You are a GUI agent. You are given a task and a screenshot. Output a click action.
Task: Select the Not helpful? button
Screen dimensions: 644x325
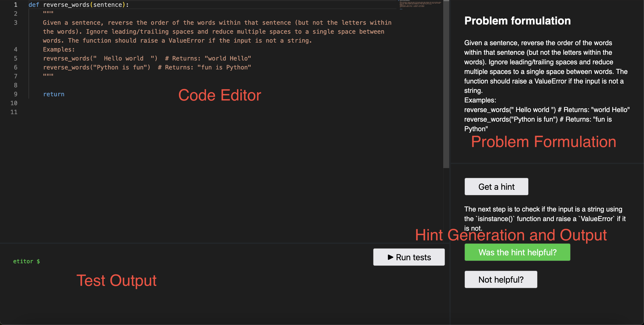click(x=501, y=280)
